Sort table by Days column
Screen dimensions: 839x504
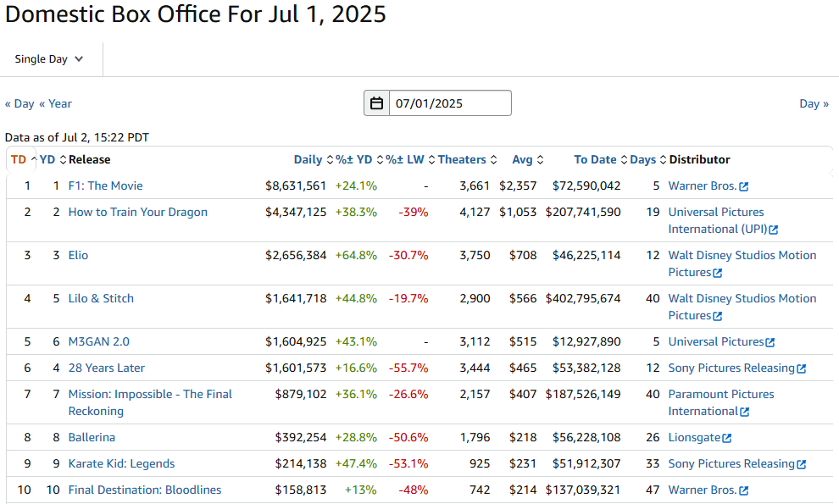tap(648, 159)
